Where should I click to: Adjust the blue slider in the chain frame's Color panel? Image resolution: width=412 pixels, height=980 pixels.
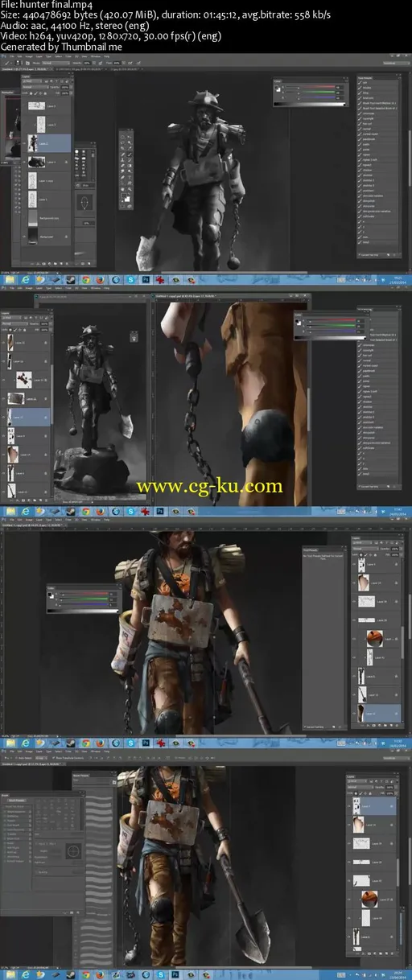(331, 331)
